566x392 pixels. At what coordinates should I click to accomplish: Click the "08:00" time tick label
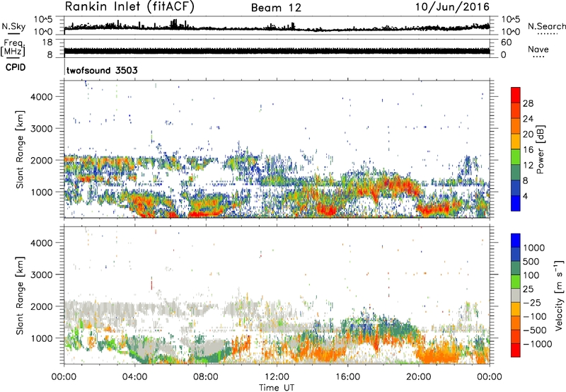206,377
